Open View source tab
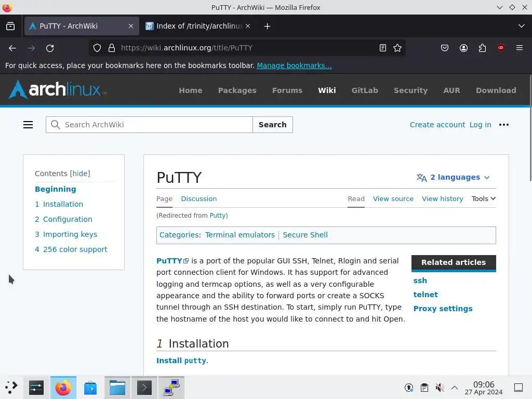This screenshot has width=532, height=399. click(x=393, y=199)
